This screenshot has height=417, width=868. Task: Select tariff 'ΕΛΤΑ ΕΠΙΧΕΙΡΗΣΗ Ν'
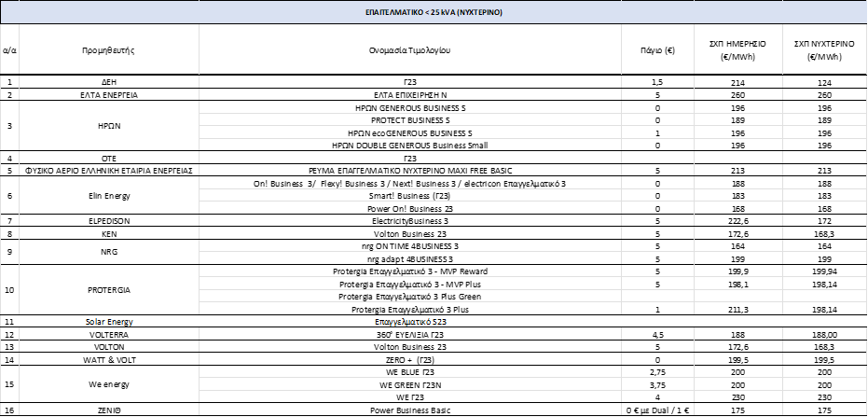coord(409,95)
